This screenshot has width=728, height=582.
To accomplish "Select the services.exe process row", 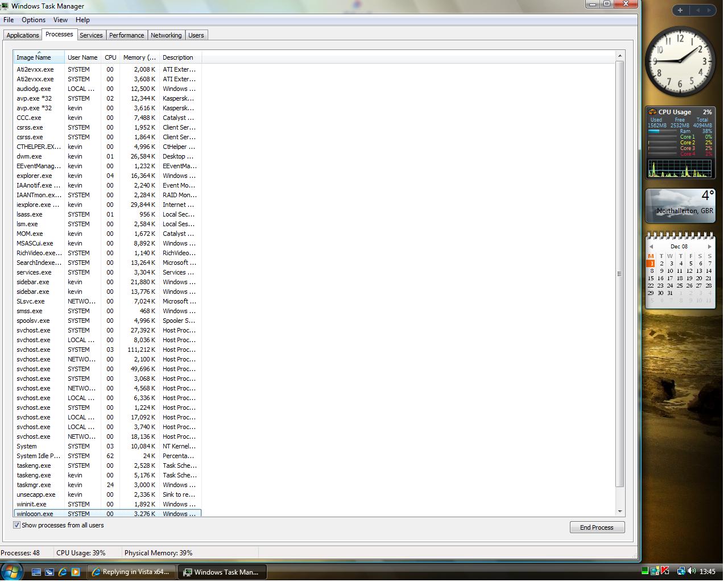I will [107, 272].
